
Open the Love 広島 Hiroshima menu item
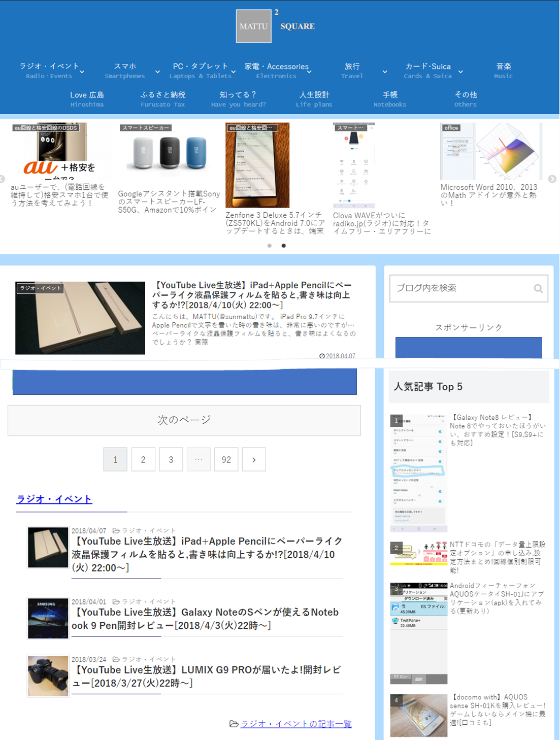tap(87, 99)
